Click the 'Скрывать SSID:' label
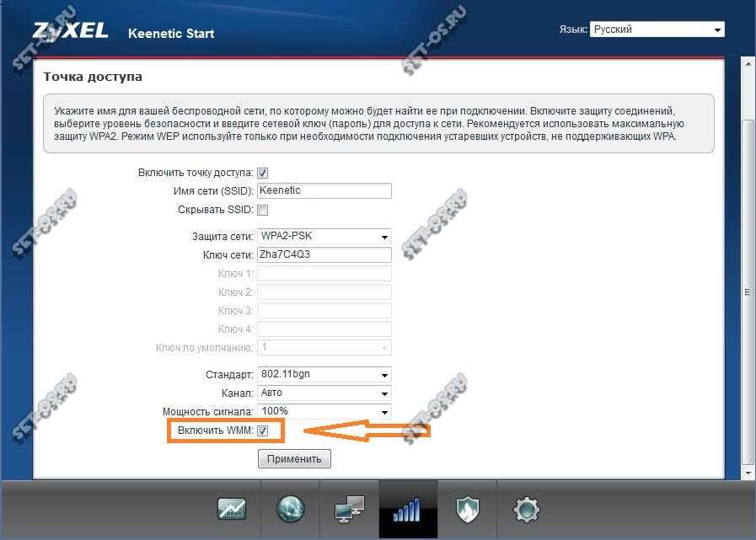This screenshot has width=756, height=540. pyautogui.click(x=215, y=210)
